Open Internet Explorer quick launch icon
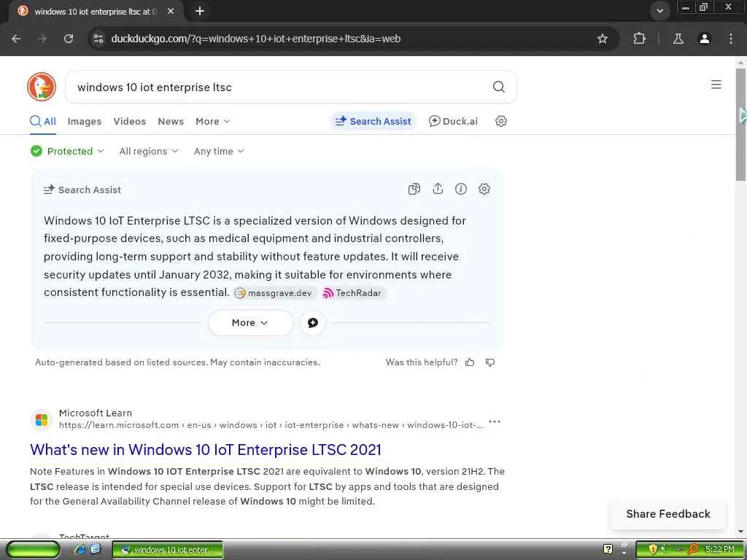 coord(80,549)
